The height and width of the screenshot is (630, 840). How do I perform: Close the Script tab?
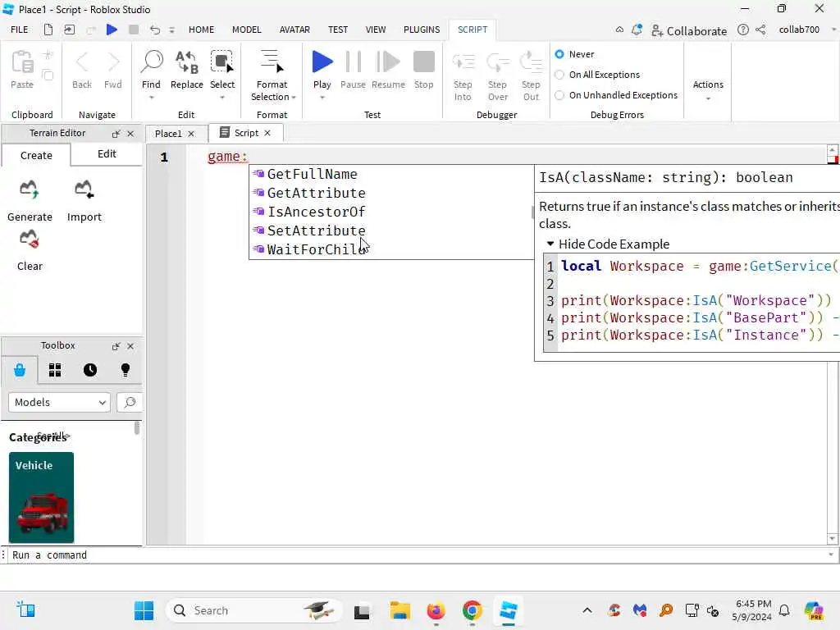(x=267, y=133)
